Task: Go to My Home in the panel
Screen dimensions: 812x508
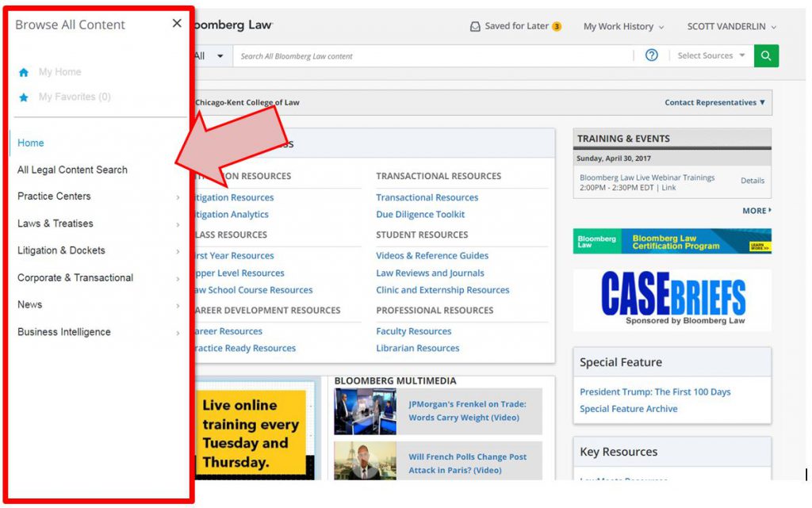Action: tap(59, 72)
